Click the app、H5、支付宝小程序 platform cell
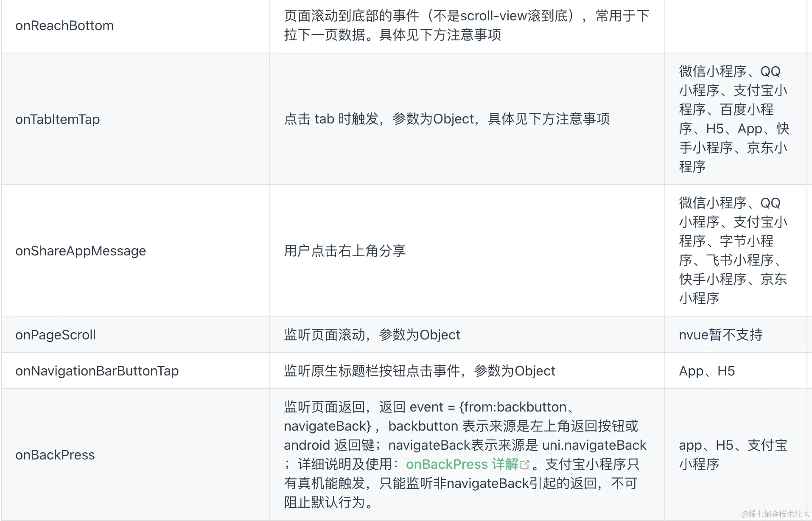 pos(733,454)
